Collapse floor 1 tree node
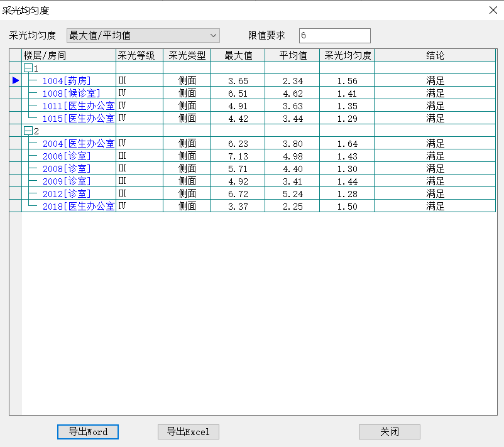 28,68
